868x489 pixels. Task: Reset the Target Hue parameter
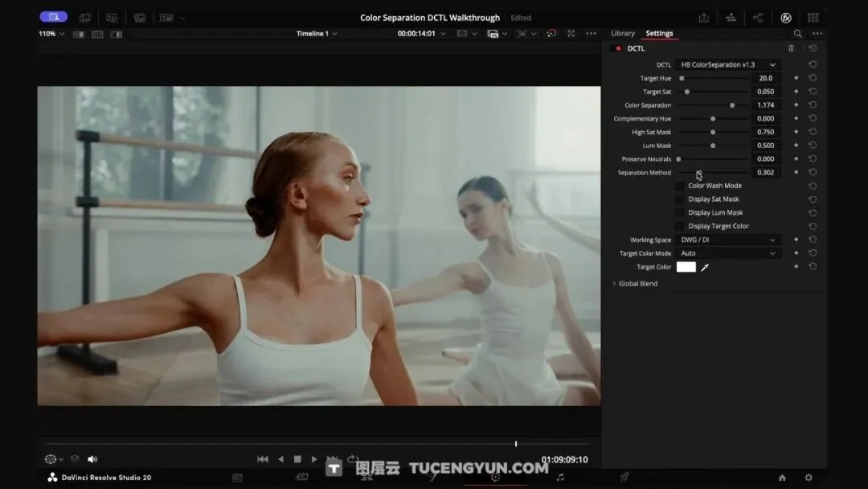pyautogui.click(x=813, y=78)
